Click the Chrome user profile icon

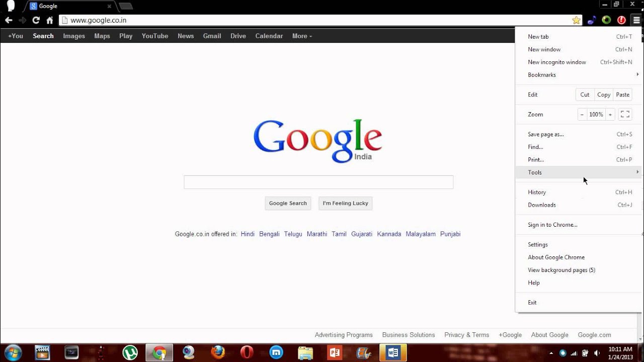pyautogui.click(x=11, y=6)
